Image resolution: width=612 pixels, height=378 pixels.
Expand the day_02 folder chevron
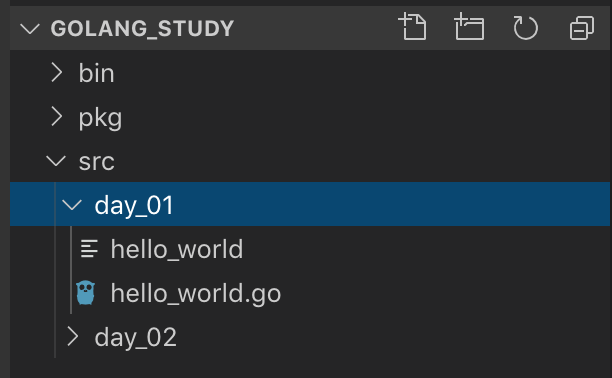[73, 337]
